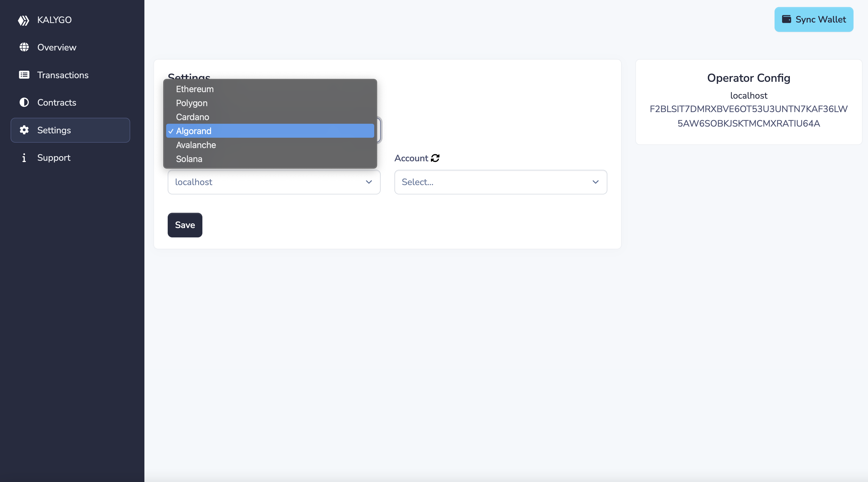Pick the Cardano option
The image size is (868, 482).
point(192,117)
